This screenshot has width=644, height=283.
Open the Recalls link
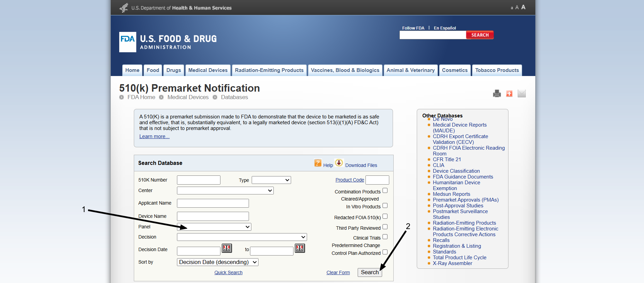[441, 240]
